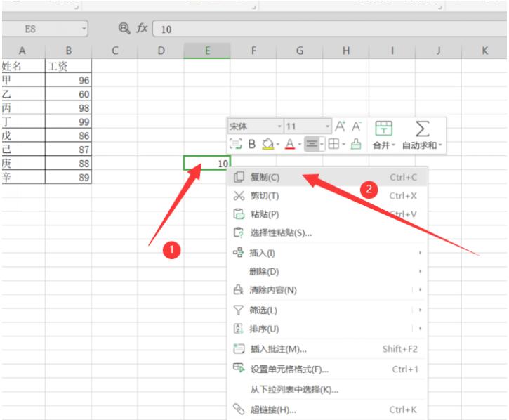Click the salary cell showing 98
The image size is (509, 420).
pyautogui.click(x=69, y=107)
